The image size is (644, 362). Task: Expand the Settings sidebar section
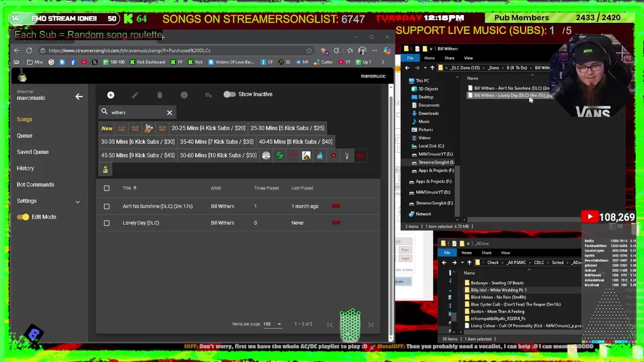point(77,202)
